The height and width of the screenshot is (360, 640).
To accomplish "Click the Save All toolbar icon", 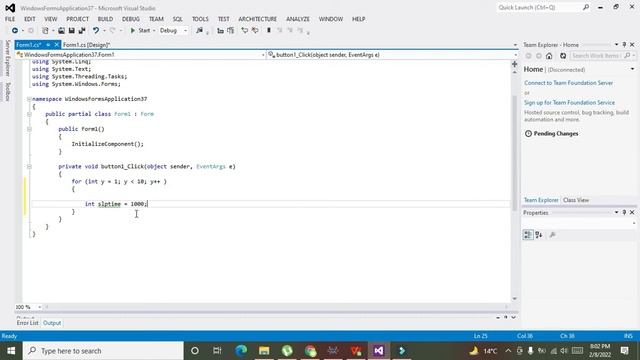I will tap(82, 31).
